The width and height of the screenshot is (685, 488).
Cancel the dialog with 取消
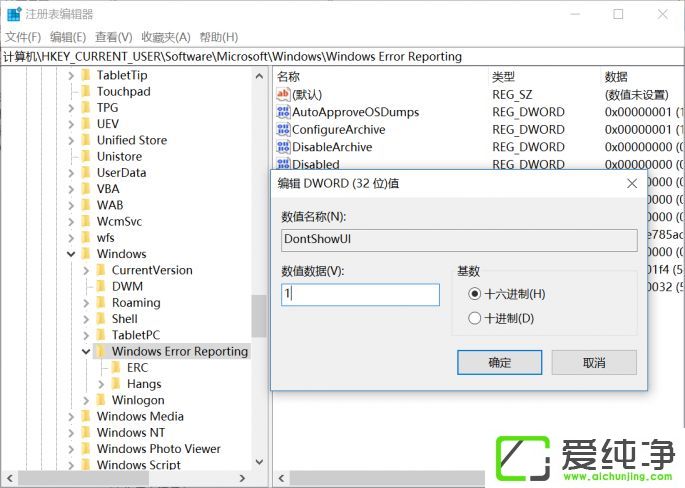594,362
